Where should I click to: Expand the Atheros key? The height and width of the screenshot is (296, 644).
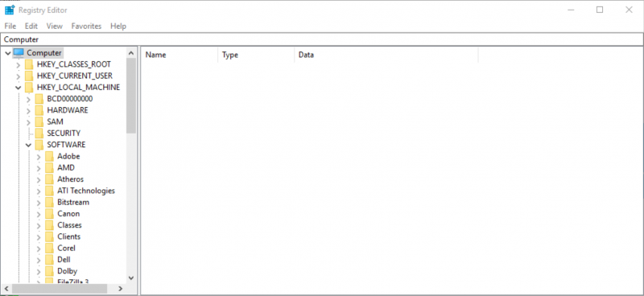point(39,179)
